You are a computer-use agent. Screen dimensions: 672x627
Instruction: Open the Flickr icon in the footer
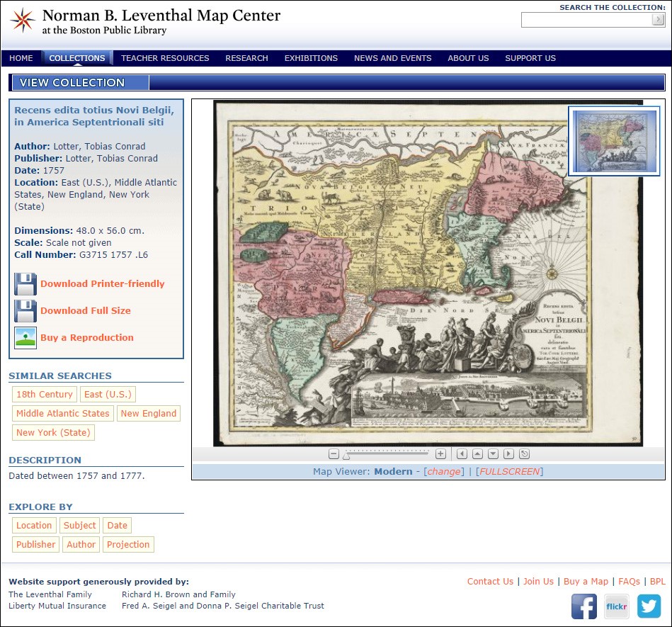(617, 606)
